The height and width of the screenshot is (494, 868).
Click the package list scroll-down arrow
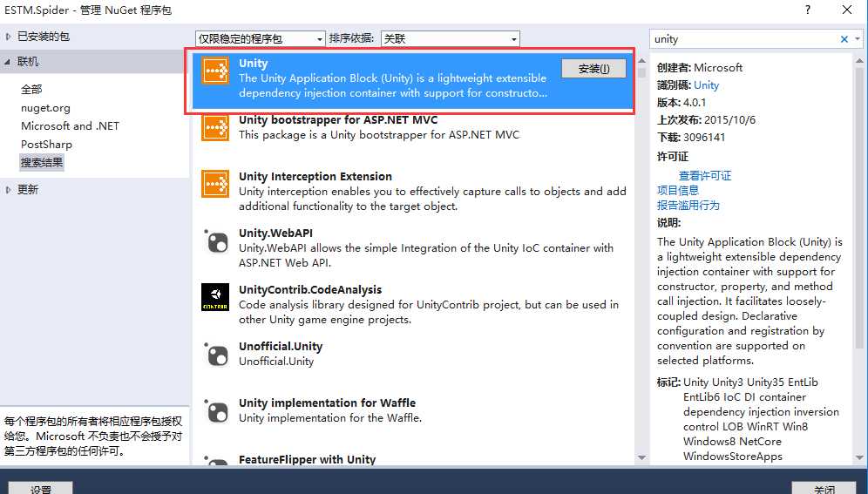[x=641, y=457]
